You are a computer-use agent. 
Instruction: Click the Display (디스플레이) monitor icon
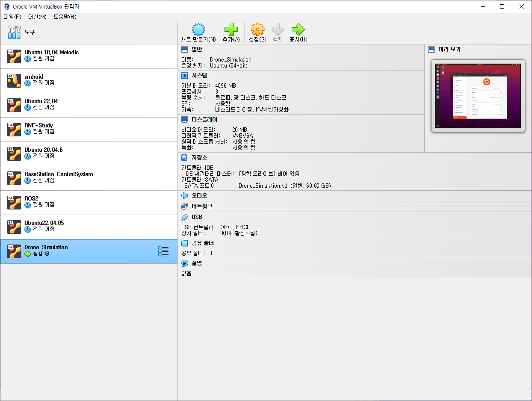click(x=185, y=120)
